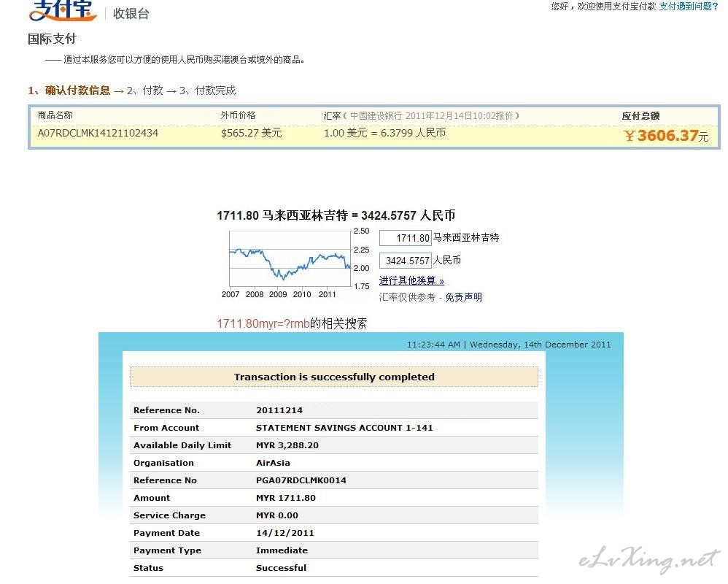The height and width of the screenshot is (584, 728).
Task: Click the $565.27 美元 foreign price
Action: [x=251, y=133]
